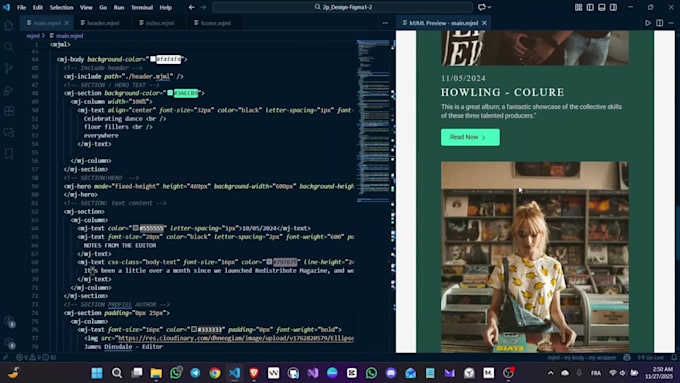Place cursor on NOTES FROM THE EDITOR line
Image resolution: width=680 pixels, height=383 pixels.
pyautogui.click(x=120, y=245)
